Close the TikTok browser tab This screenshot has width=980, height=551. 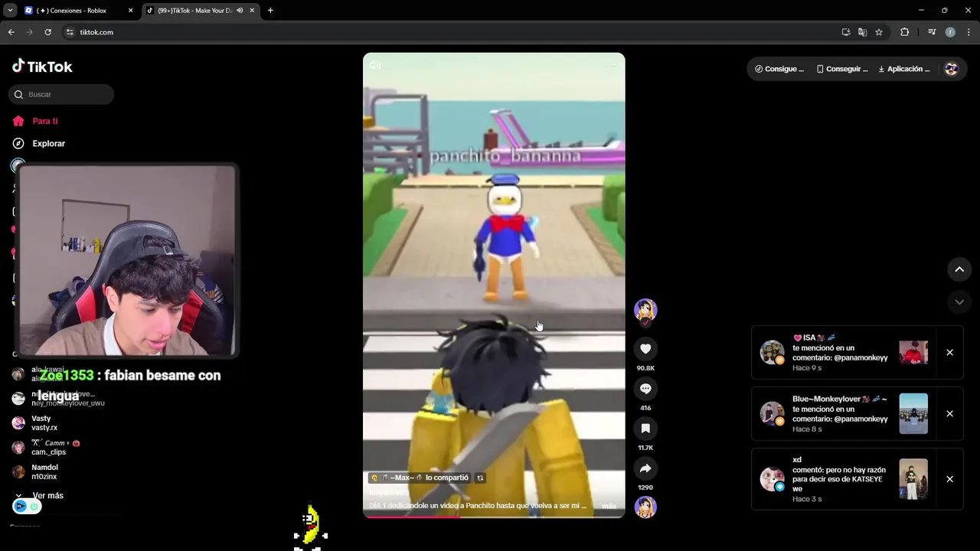tap(252, 11)
